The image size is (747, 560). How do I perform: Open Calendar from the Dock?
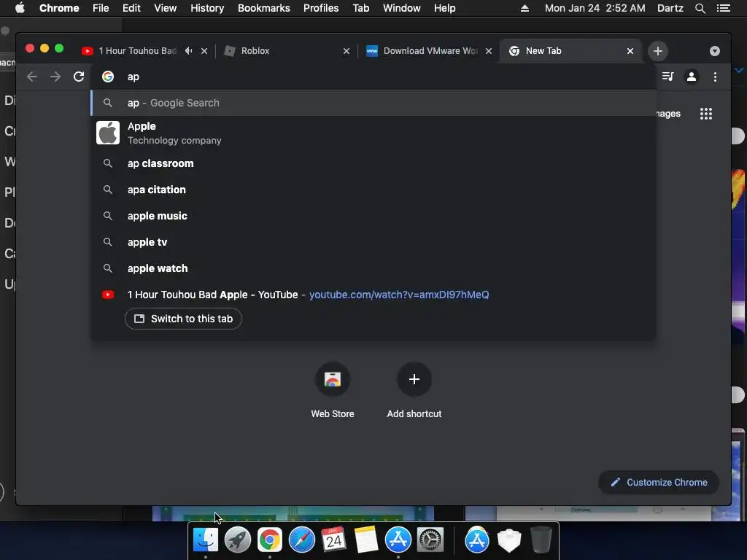point(333,540)
